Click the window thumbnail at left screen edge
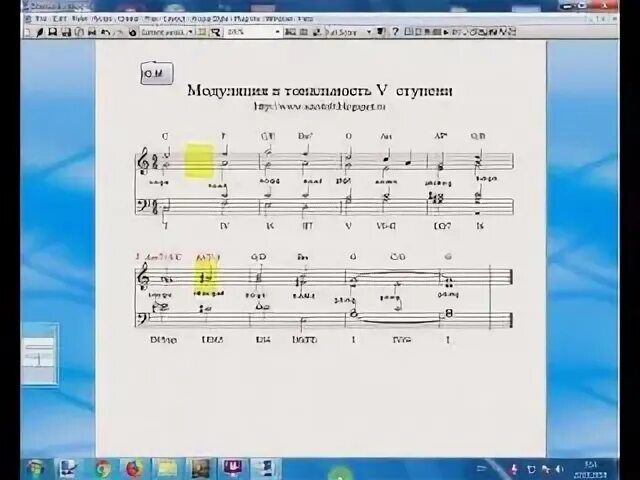The width and height of the screenshot is (640, 480). 40,354
